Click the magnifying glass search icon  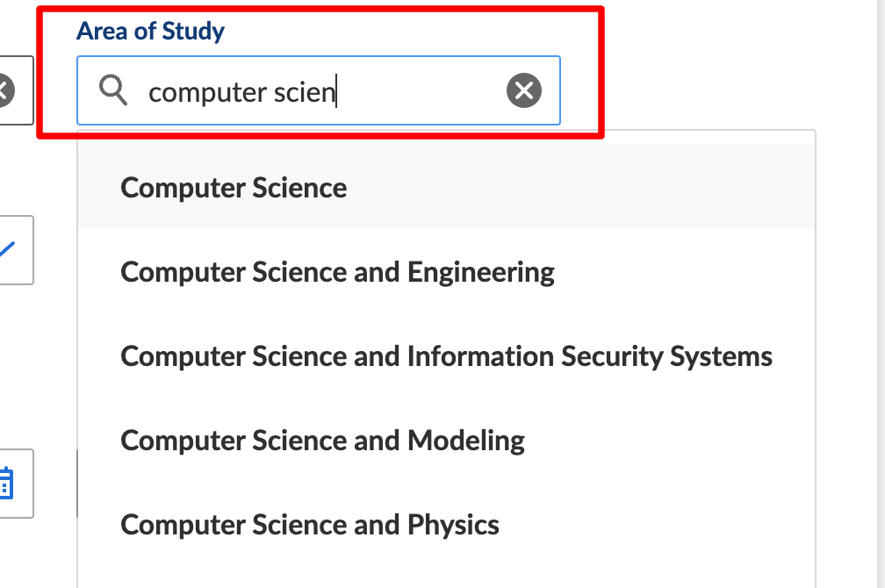pyautogui.click(x=113, y=90)
